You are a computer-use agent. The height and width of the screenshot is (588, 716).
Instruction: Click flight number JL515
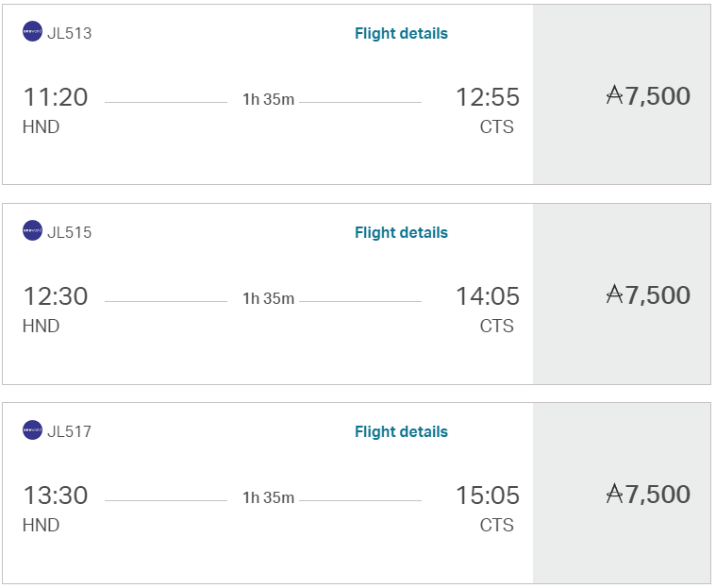tap(70, 232)
